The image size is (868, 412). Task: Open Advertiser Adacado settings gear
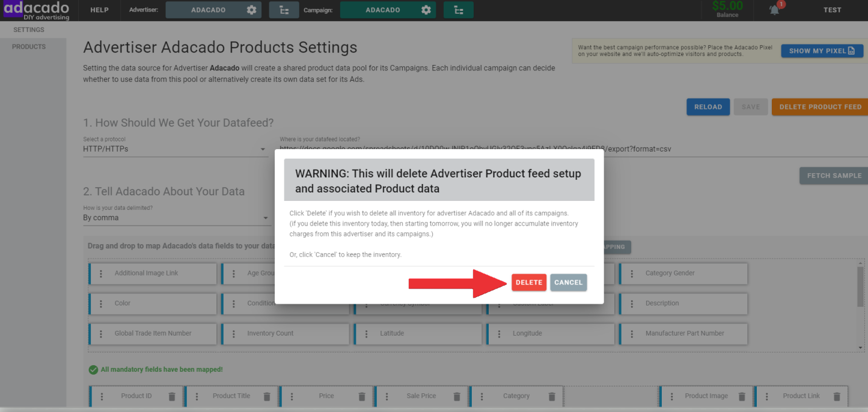(251, 10)
